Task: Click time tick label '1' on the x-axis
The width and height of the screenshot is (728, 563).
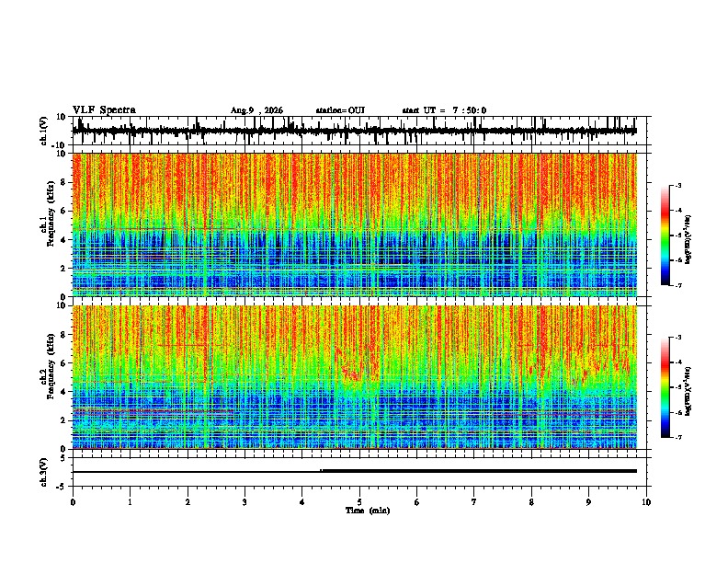Action: 131,502
